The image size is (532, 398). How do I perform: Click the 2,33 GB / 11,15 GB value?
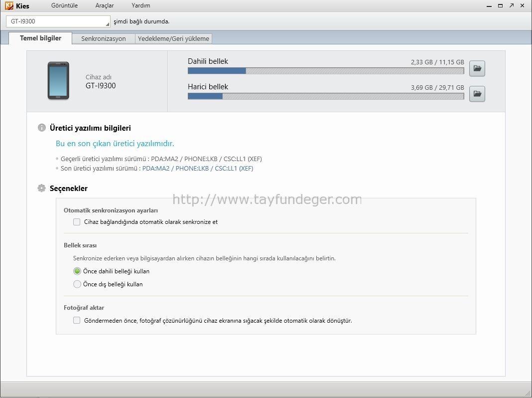[437, 62]
